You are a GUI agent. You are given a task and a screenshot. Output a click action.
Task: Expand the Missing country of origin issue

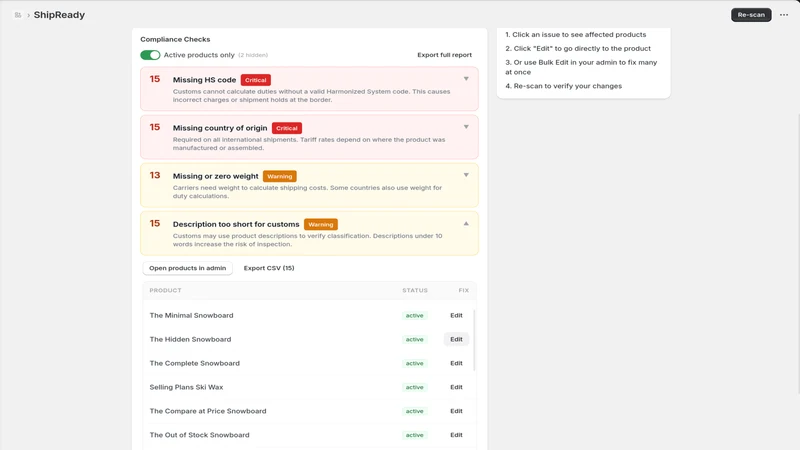pos(466,127)
